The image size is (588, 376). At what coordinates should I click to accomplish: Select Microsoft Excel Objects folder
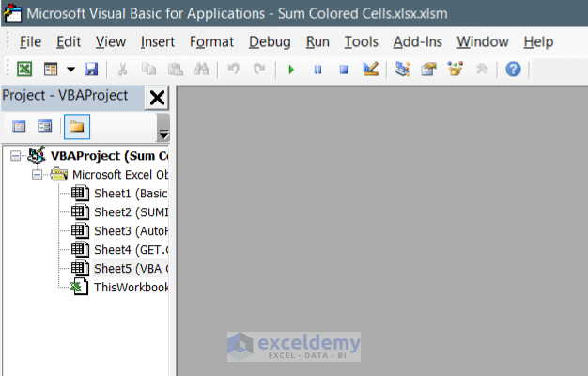pos(120,175)
